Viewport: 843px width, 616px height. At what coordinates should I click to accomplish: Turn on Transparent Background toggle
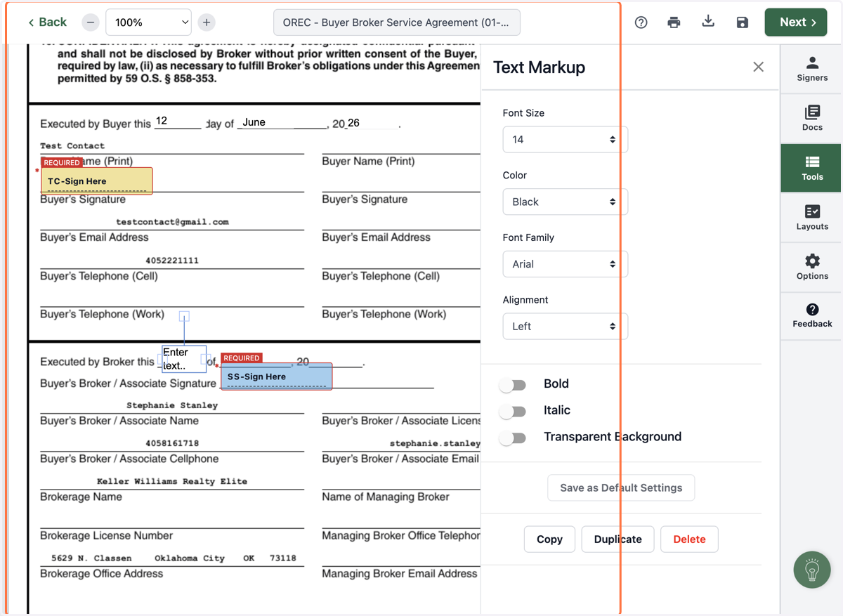513,438
